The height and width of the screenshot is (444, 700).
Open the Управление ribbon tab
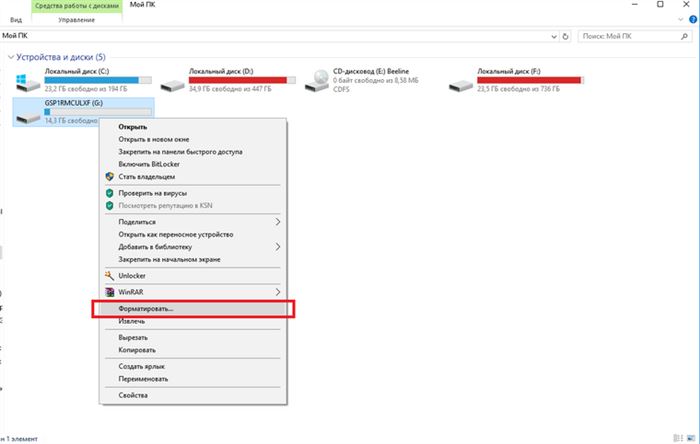[77, 20]
